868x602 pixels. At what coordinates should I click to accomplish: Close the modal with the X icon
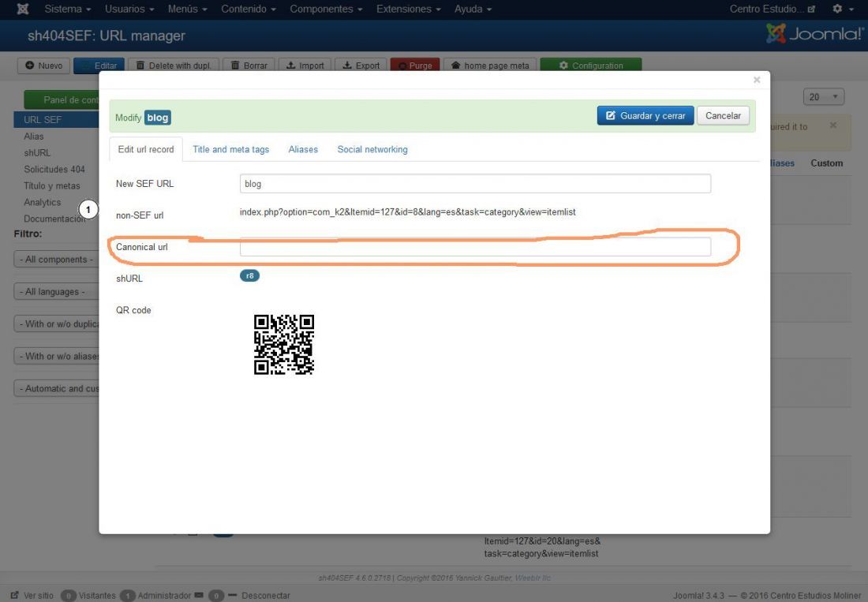(x=757, y=80)
